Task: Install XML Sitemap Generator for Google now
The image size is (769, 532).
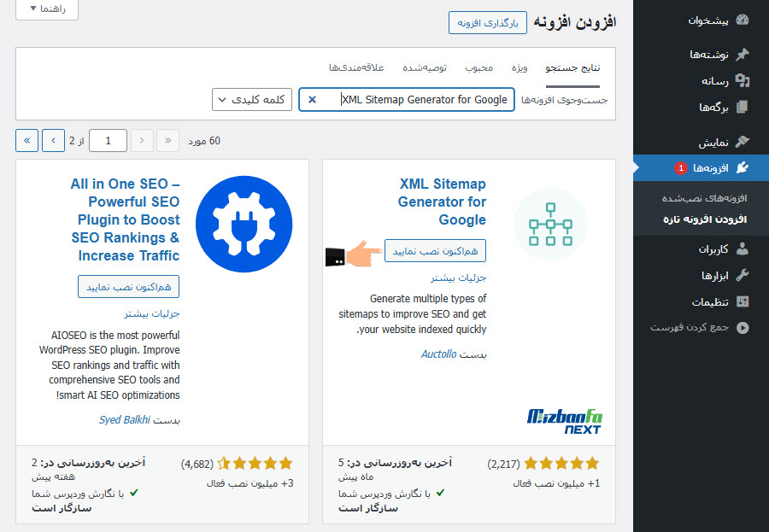Action: coord(435,250)
